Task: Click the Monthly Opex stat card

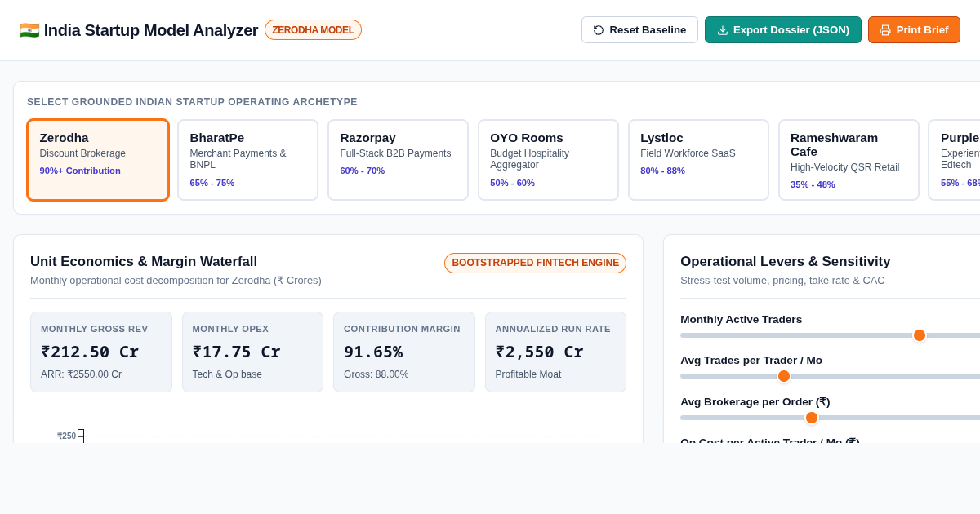Action: click(252, 352)
